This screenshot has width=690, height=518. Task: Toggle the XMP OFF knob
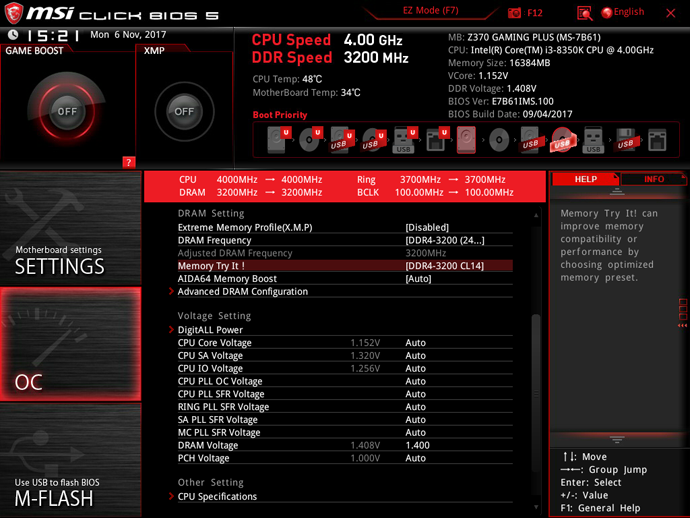point(184,111)
